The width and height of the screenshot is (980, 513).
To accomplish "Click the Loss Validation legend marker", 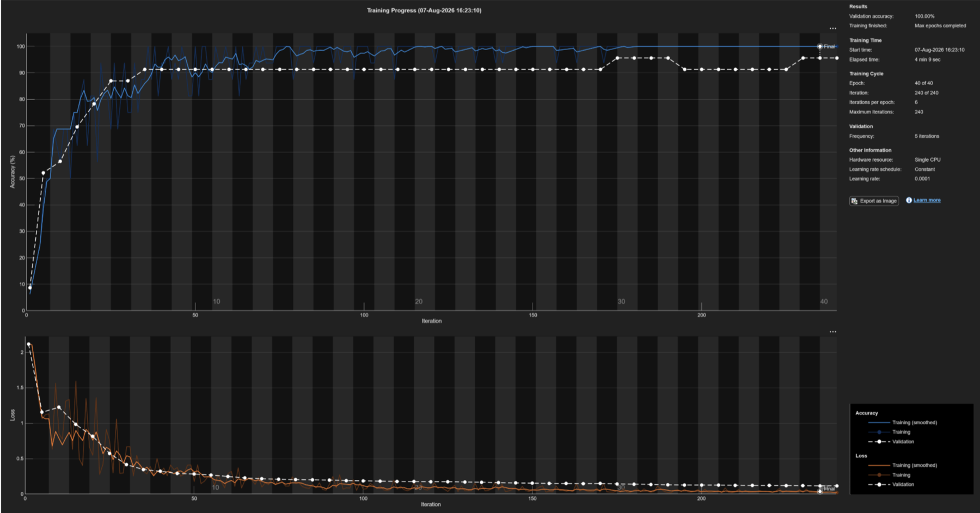I will pyautogui.click(x=879, y=484).
